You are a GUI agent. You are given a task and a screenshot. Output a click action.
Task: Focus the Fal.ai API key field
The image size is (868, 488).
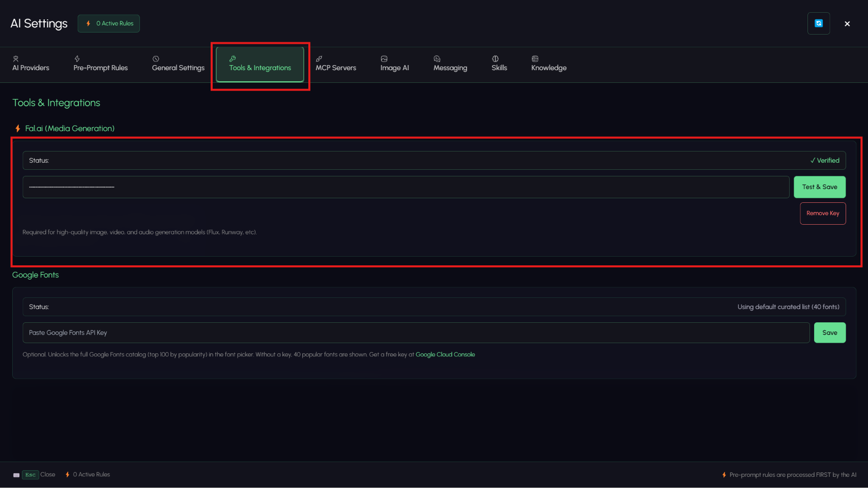tap(406, 187)
